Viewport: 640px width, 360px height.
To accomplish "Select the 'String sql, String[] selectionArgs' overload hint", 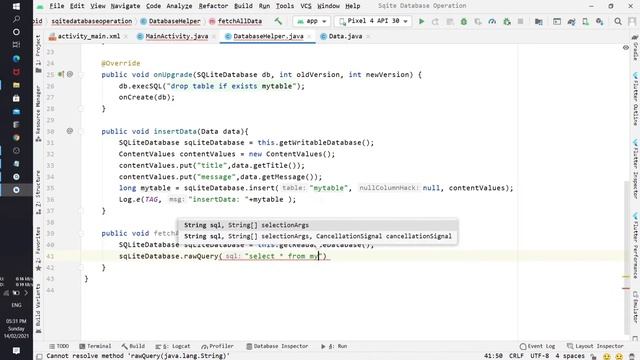I will 318,225.
